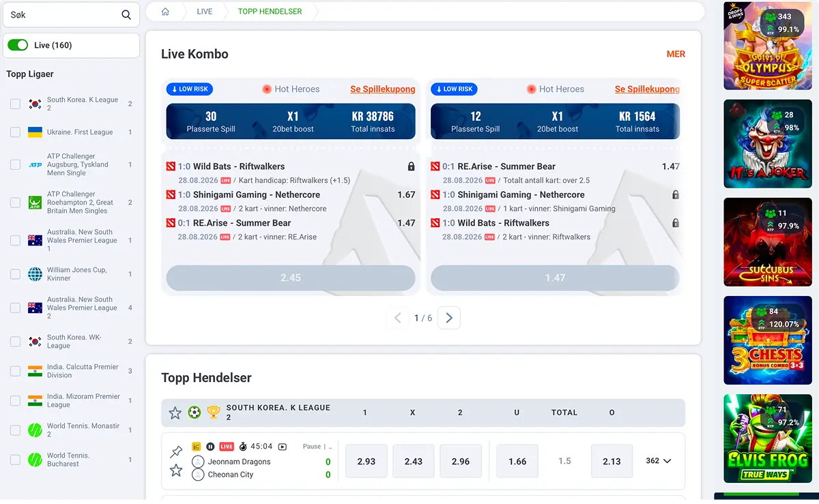Image resolution: width=819 pixels, height=504 pixels.
Task: Open the LIVE breadcrumb tab
Action: [x=205, y=12]
